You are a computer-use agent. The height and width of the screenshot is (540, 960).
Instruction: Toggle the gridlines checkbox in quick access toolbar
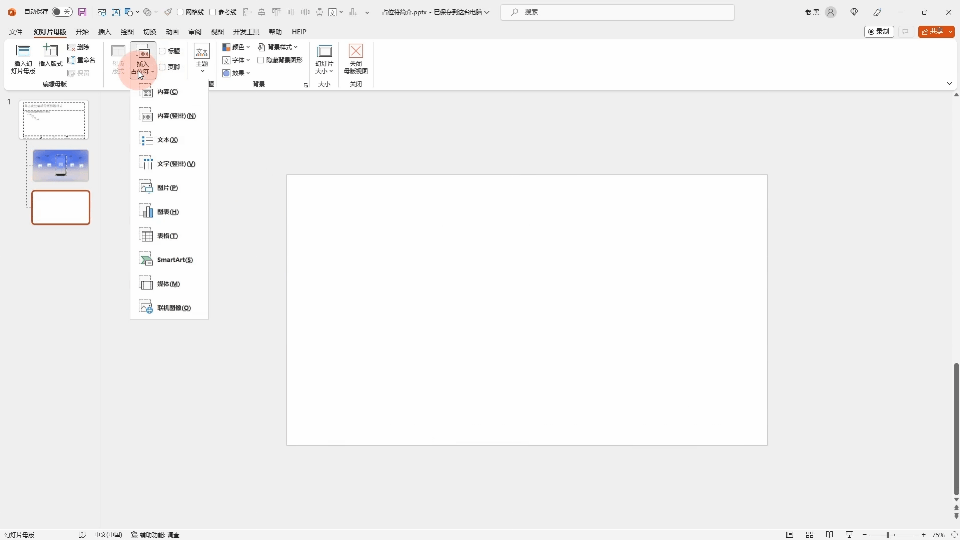point(181,12)
